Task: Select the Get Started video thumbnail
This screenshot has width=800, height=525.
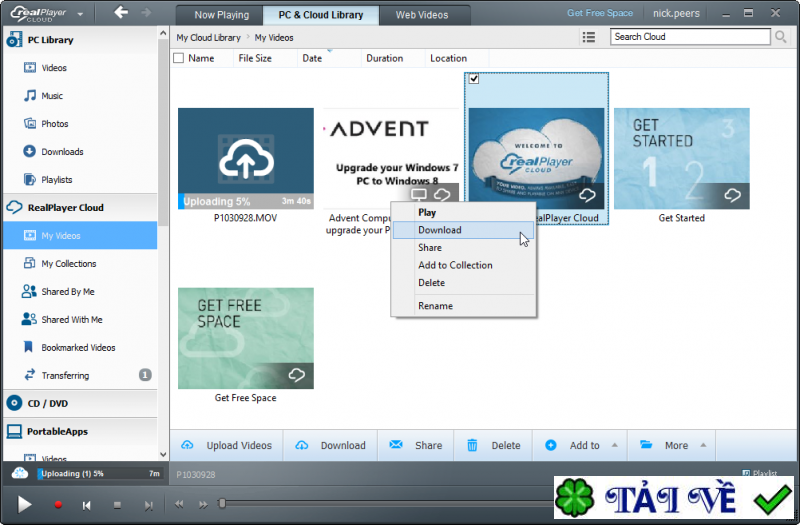Action: click(682, 158)
